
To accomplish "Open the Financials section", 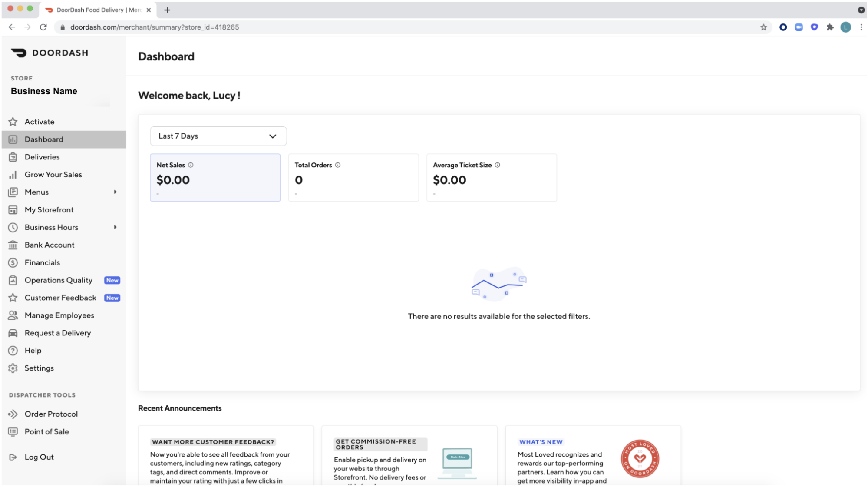I will [41, 262].
